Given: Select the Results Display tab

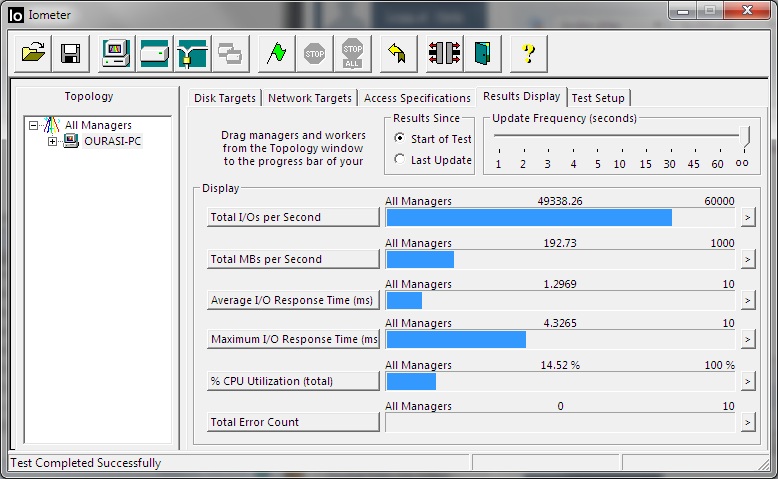Looking at the screenshot, I should (x=521, y=96).
